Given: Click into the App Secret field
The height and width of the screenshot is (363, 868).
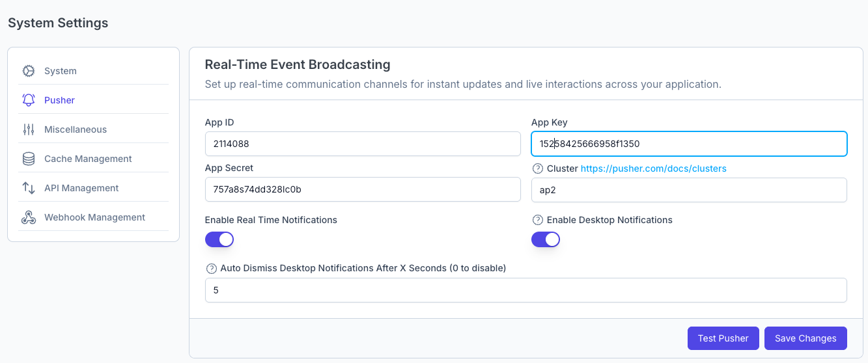Looking at the screenshot, I should click(363, 189).
